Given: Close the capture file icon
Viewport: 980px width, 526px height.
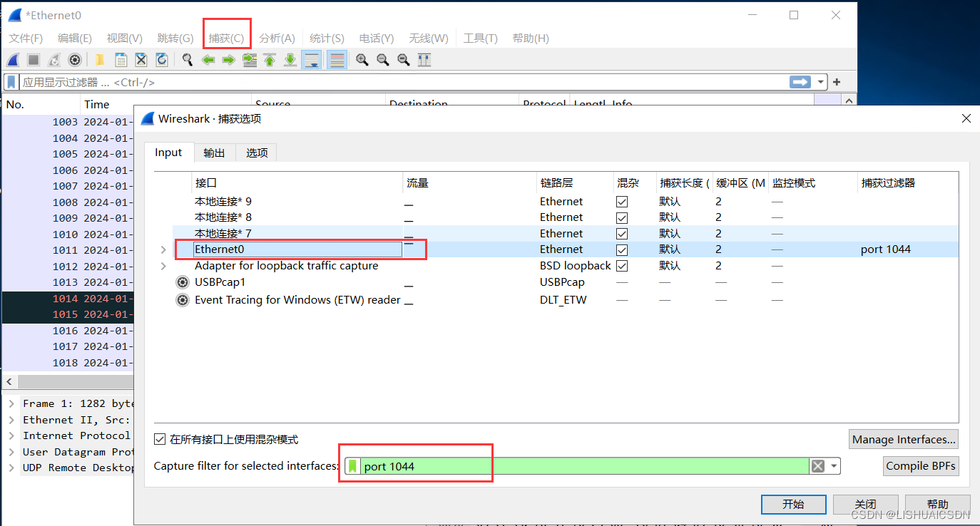Looking at the screenshot, I should (x=141, y=60).
